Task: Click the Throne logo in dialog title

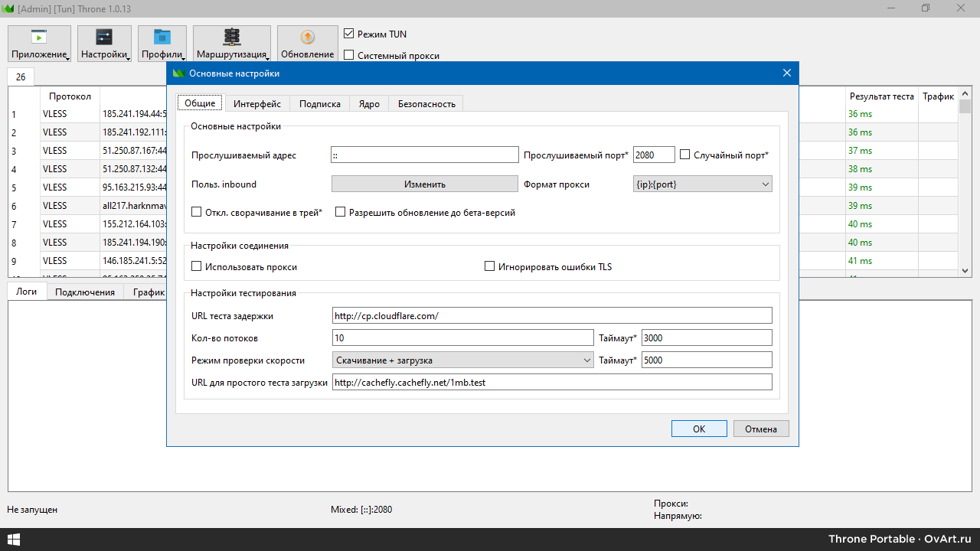Action: [179, 73]
